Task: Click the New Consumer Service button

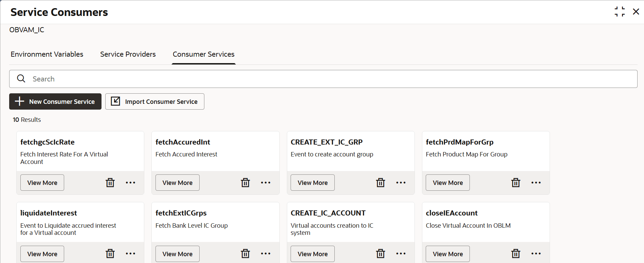Action: tap(55, 101)
